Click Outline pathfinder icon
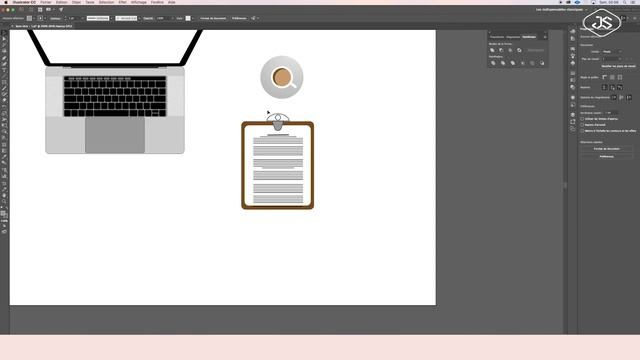Viewport: 640px width, 360px height. pos(532,63)
